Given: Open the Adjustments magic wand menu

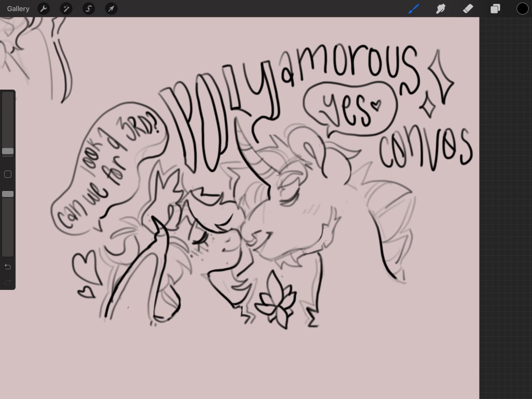Looking at the screenshot, I should (66, 9).
